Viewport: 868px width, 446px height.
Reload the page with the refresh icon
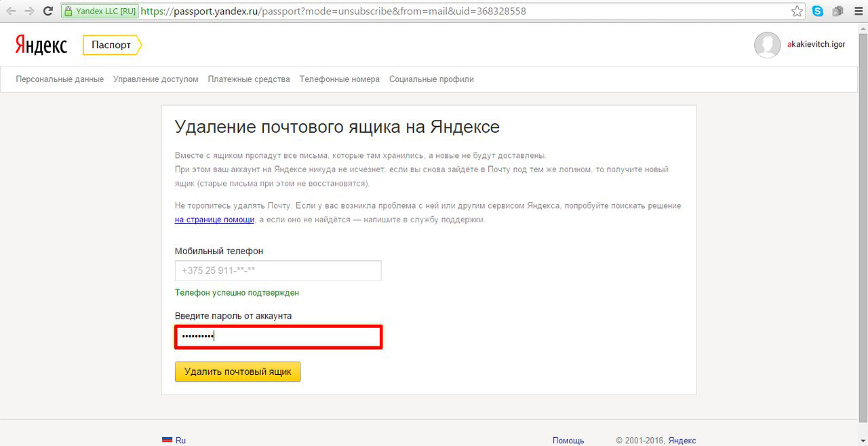click(x=48, y=12)
